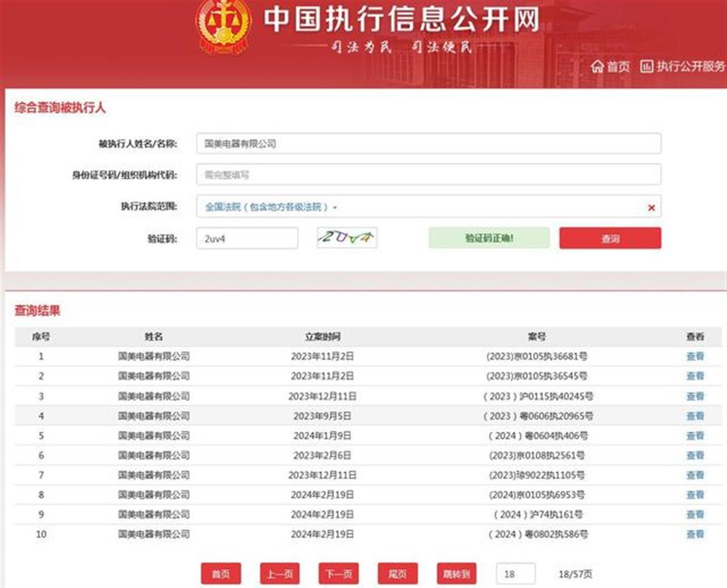Image resolution: width=727 pixels, height=588 pixels.
Task: View row 10 case 粤0802执586号
Action: click(x=695, y=535)
